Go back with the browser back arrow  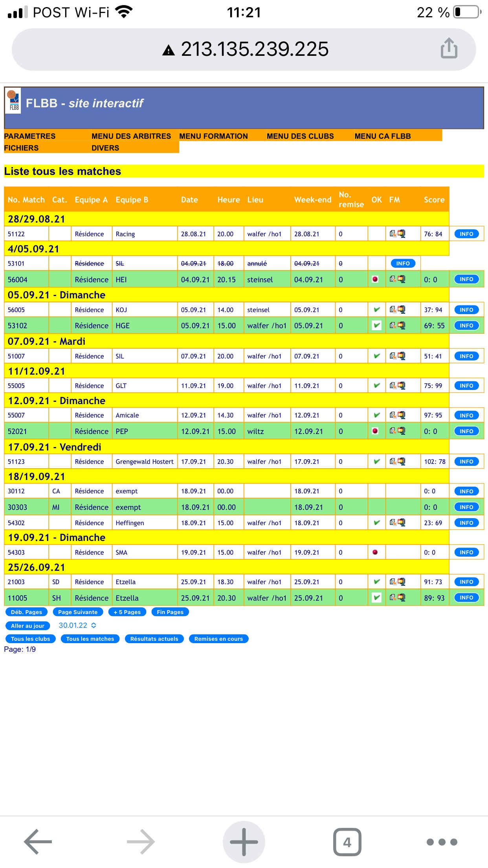pos(38,842)
